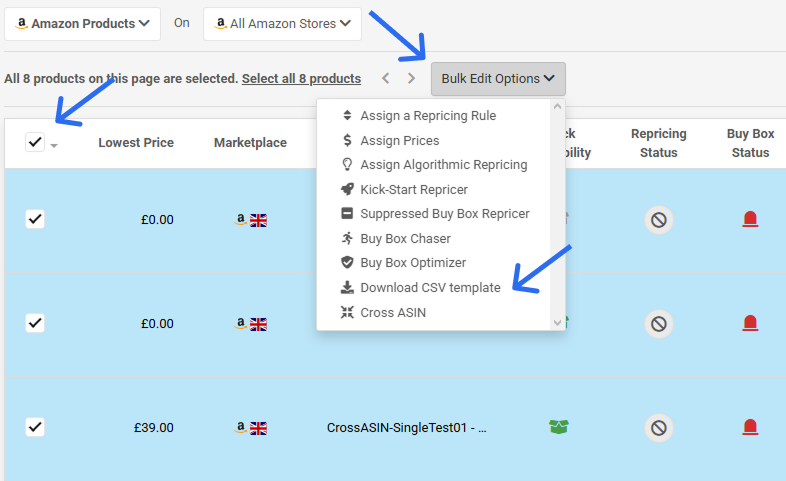Viewport: 786px width, 481px height.
Task: Click Amazon UK marketplace icon in second row
Action: coord(251,324)
